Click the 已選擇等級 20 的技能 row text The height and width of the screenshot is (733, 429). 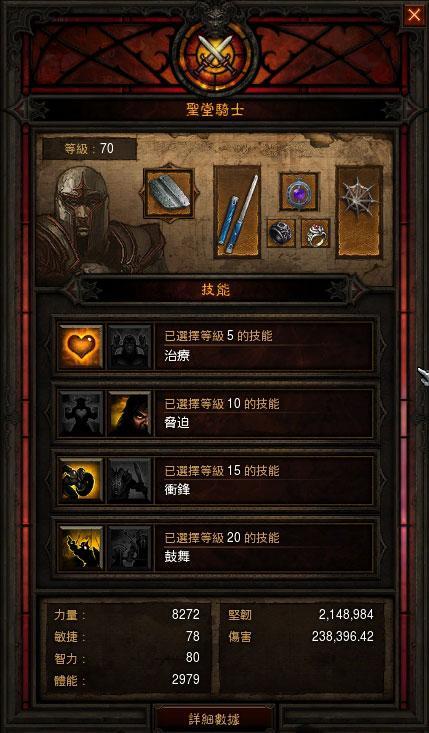222,538
